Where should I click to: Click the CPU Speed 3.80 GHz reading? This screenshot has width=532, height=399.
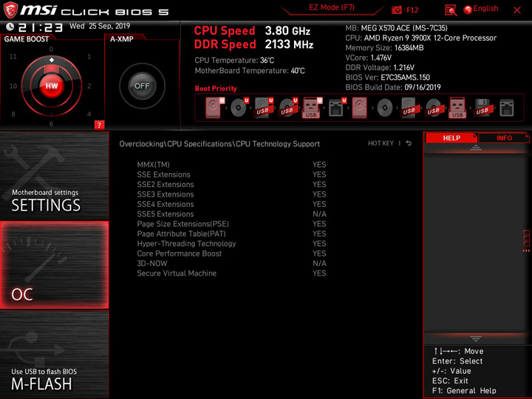(252, 31)
